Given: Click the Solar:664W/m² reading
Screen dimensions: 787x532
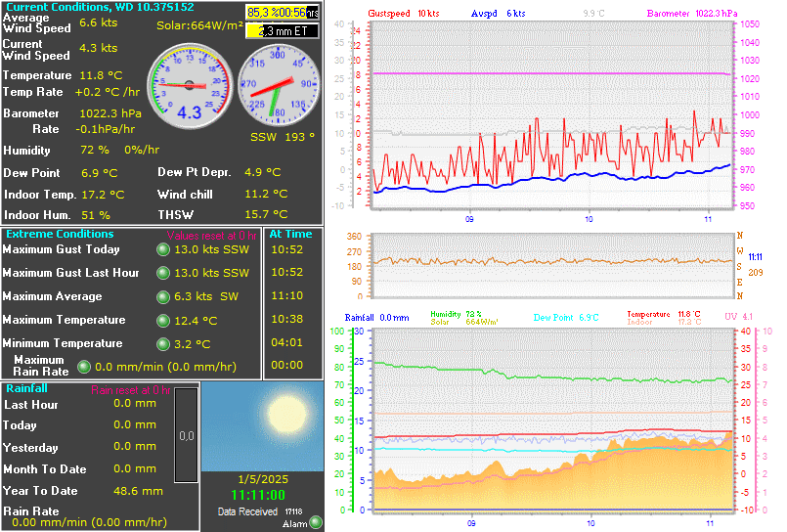Looking at the screenshot, I should click(199, 25).
